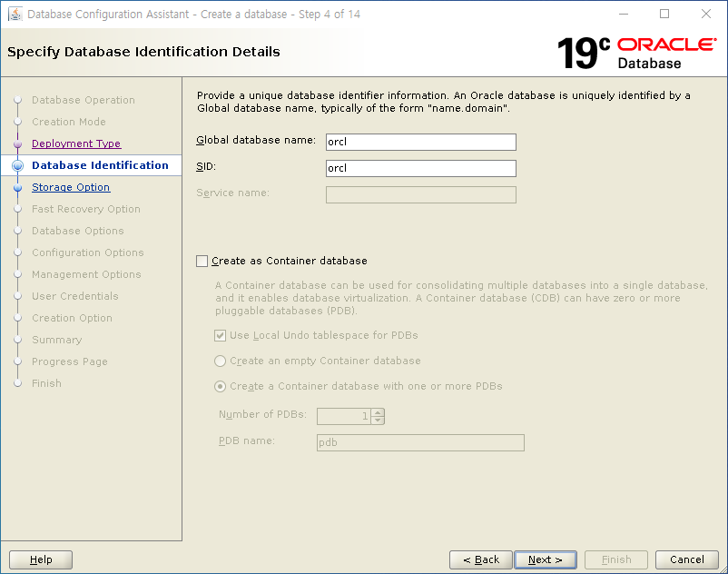Image resolution: width=728 pixels, height=574 pixels.
Task: Click the Number of PDBs value field
Action: (x=344, y=416)
